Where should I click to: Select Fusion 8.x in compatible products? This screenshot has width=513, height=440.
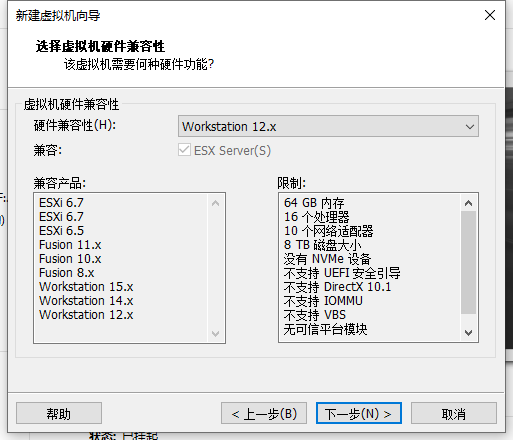67,273
